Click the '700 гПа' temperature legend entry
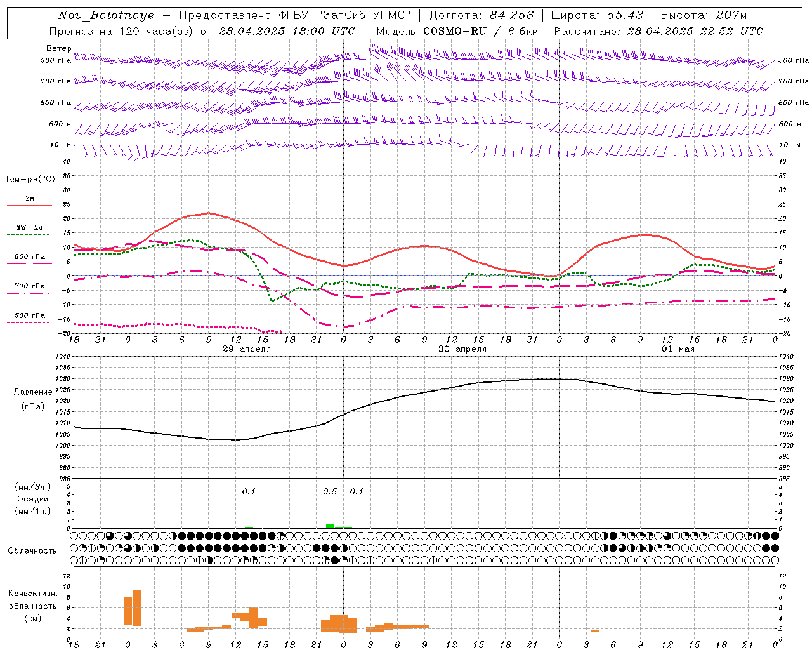Image resolution: width=812 pixels, height=650 pixels. [29, 286]
